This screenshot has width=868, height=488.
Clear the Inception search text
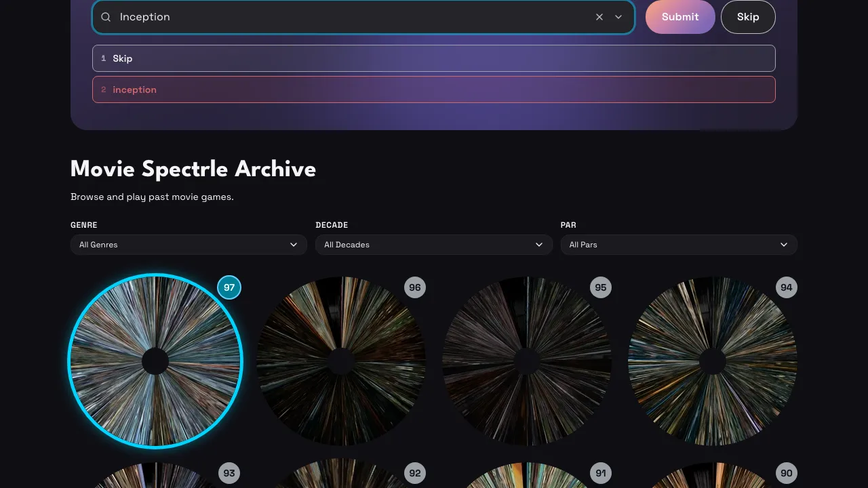click(x=599, y=17)
